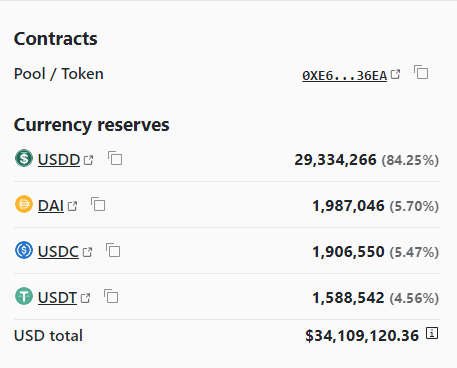Click the external link icon beside pool address
This screenshot has height=368, width=457.
coord(395,74)
